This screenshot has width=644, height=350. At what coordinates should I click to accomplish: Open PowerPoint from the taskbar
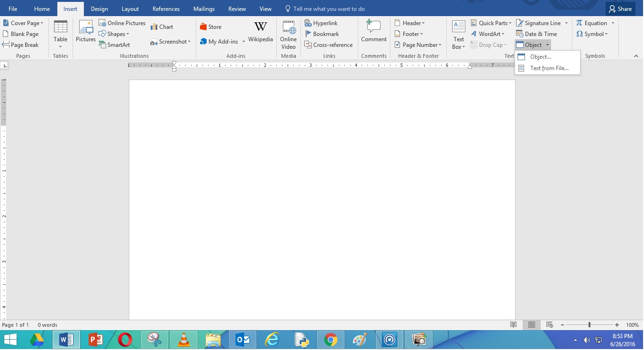[96, 340]
